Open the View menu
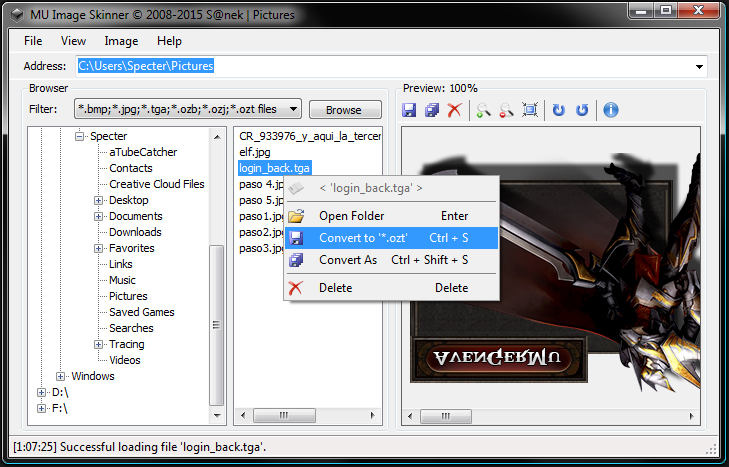 [x=73, y=41]
